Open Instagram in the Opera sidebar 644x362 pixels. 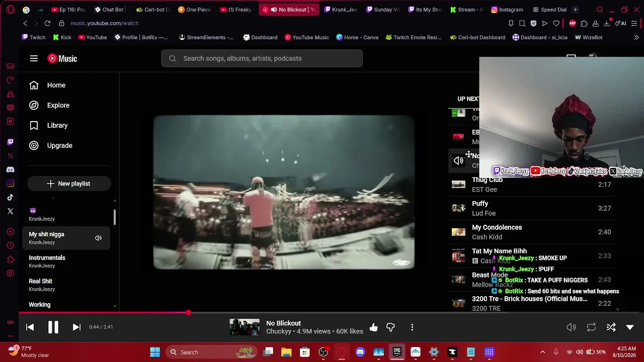pyautogui.click(x=10, y=184)
